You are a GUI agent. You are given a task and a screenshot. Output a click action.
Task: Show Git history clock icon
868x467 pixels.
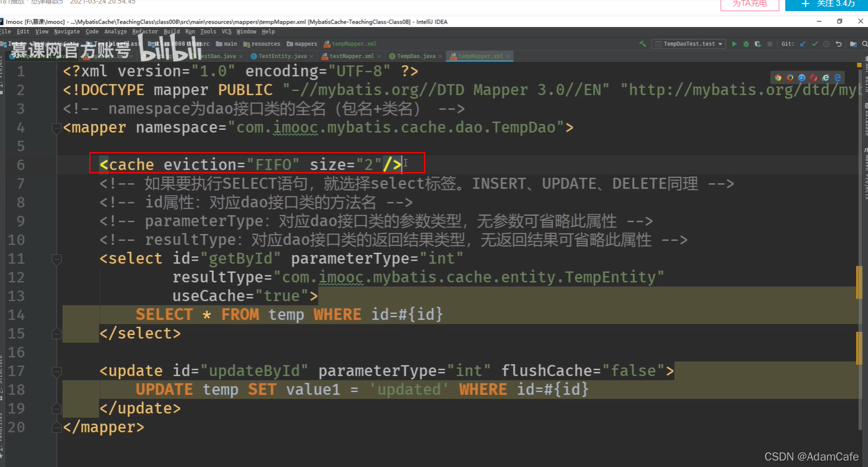[826, 44]
